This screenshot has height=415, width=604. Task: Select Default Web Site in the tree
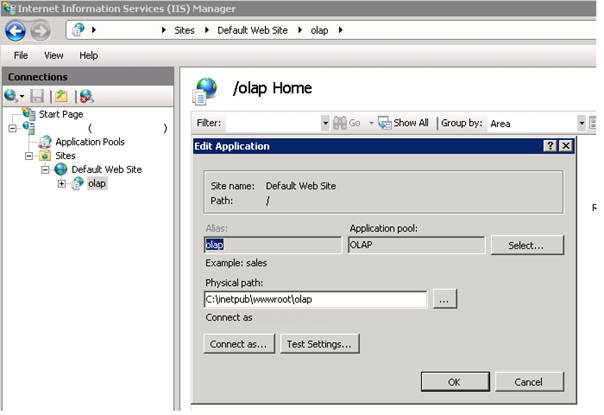tap(107, 170)
